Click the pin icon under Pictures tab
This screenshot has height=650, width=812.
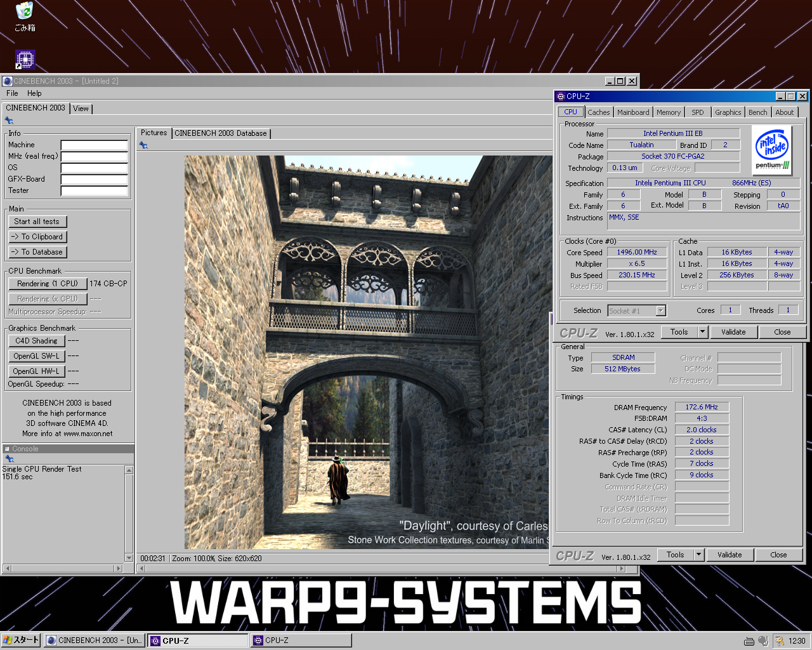[x=143, y=145]
